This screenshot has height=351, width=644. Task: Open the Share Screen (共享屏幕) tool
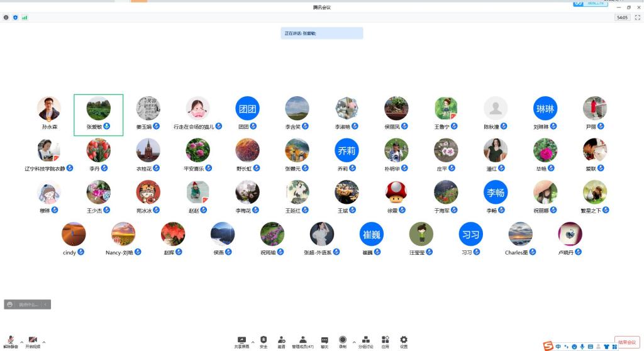click(x=241, y=340)
